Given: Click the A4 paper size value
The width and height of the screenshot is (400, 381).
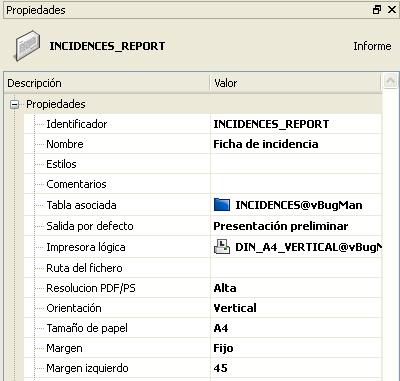Looking at the screenshot, I should [221, 328].
